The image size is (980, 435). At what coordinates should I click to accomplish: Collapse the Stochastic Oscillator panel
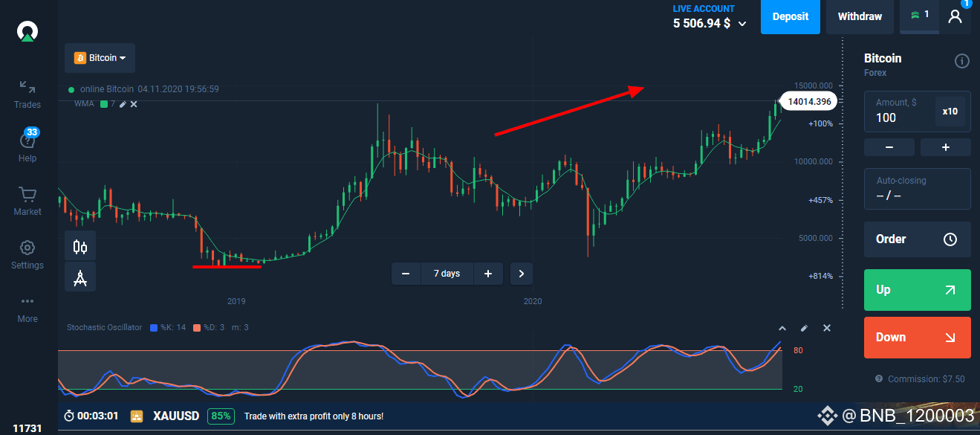coord(782,328)
